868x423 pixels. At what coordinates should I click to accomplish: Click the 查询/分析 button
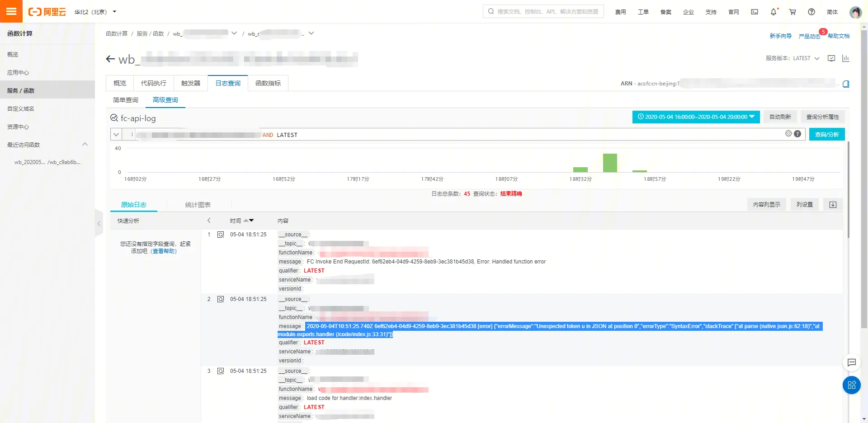click(826, 135)
